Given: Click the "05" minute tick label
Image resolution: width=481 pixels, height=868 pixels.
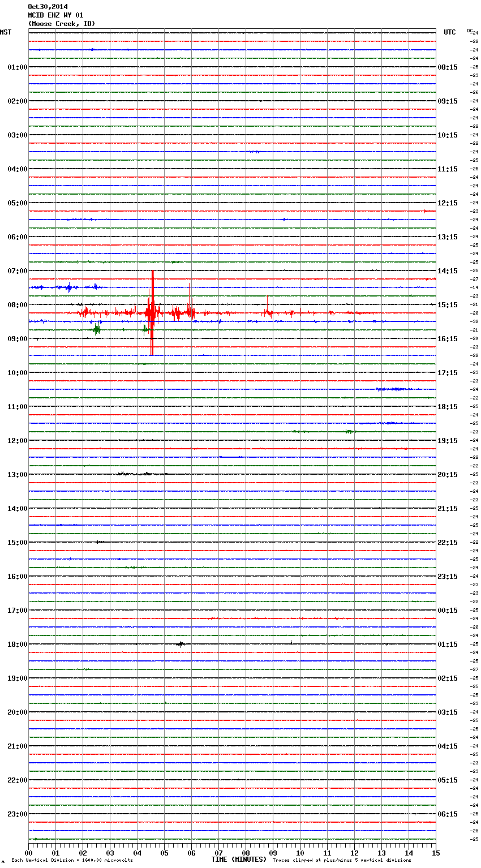Looking at the screenshot, I should pos(164,853).
